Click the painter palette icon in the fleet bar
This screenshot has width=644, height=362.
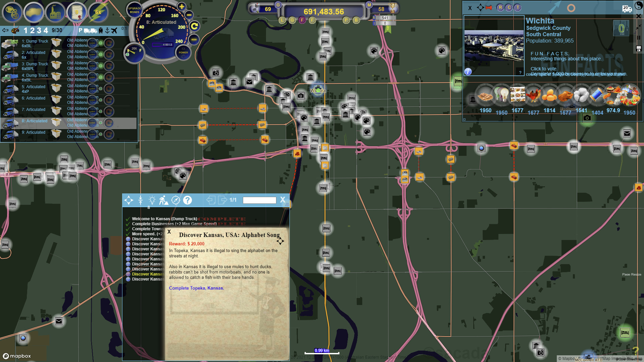[16, 30]
